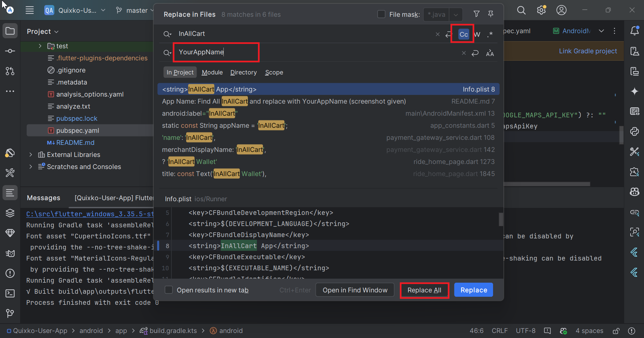The width and height of the screenshot is (644, 338).
Task: Toggle Preserve Case option
Action: pyautogui.click(x=490, y=53)
